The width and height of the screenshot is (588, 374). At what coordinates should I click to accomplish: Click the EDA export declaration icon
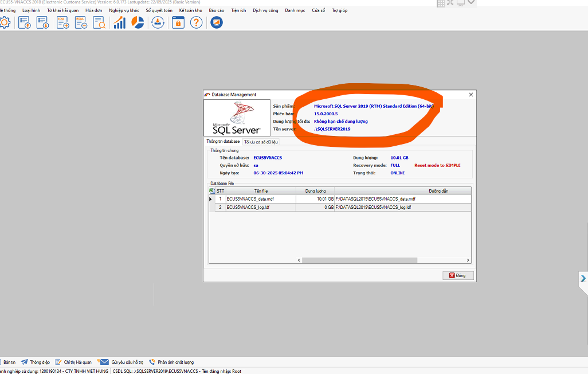(x=81, y=22)
